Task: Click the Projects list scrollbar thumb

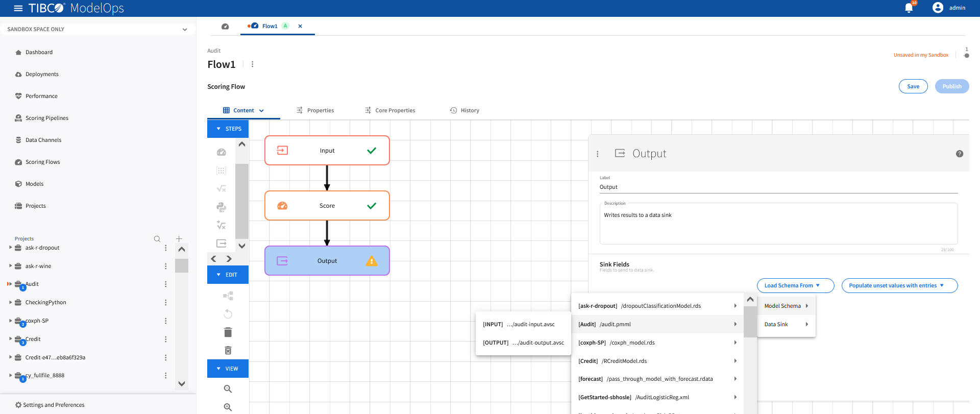Action: click(x=182, y=265)
